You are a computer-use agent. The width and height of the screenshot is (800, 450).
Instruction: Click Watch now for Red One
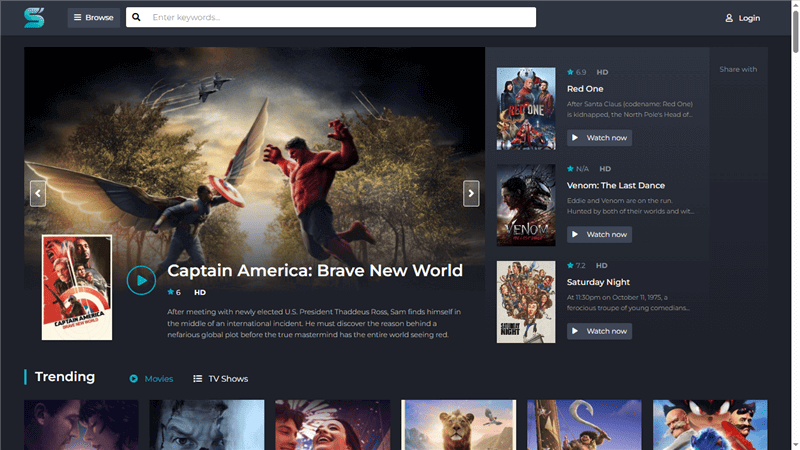(599, 138)
